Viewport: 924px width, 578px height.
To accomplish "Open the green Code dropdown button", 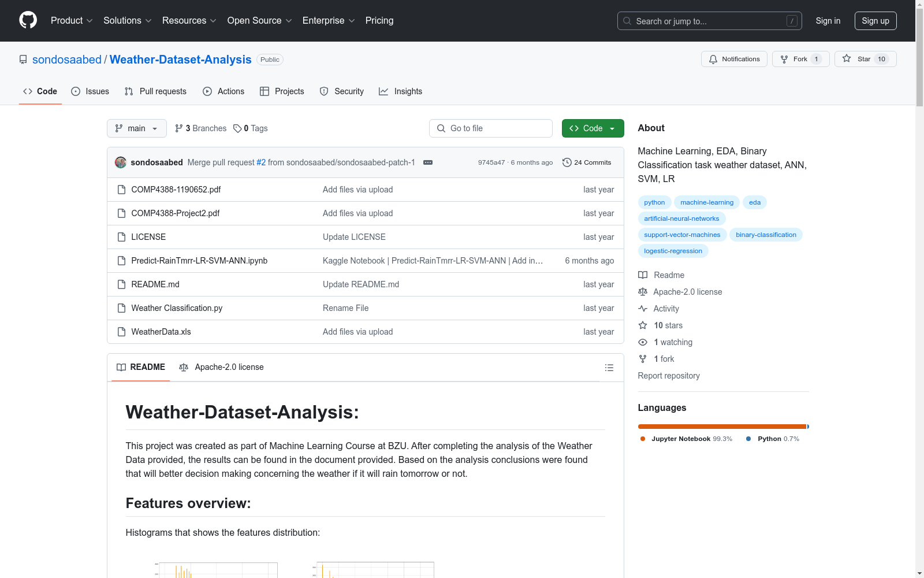I will click(x=593, y=128).
